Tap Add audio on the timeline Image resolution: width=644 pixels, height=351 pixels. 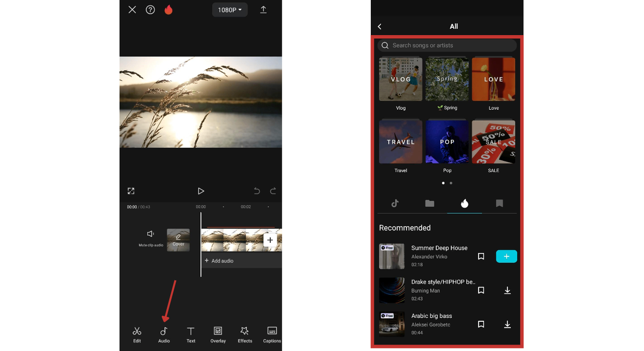tap(242, 261)
